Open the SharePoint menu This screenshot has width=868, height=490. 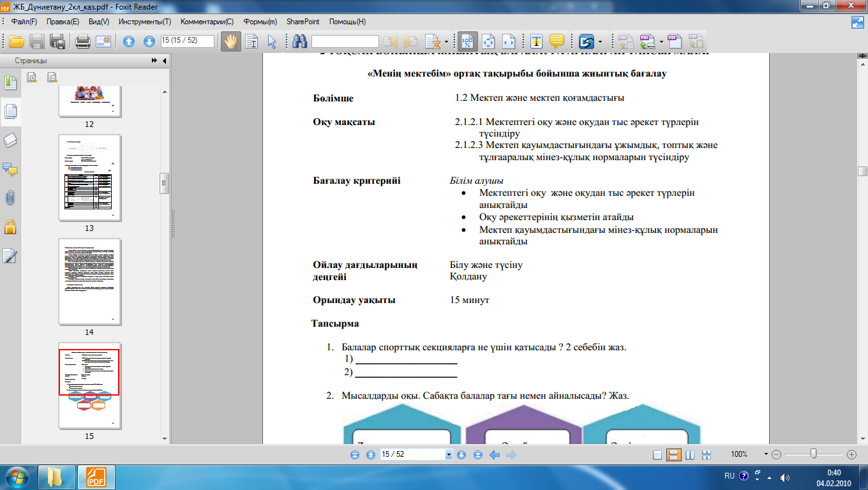tap(303, 22)
